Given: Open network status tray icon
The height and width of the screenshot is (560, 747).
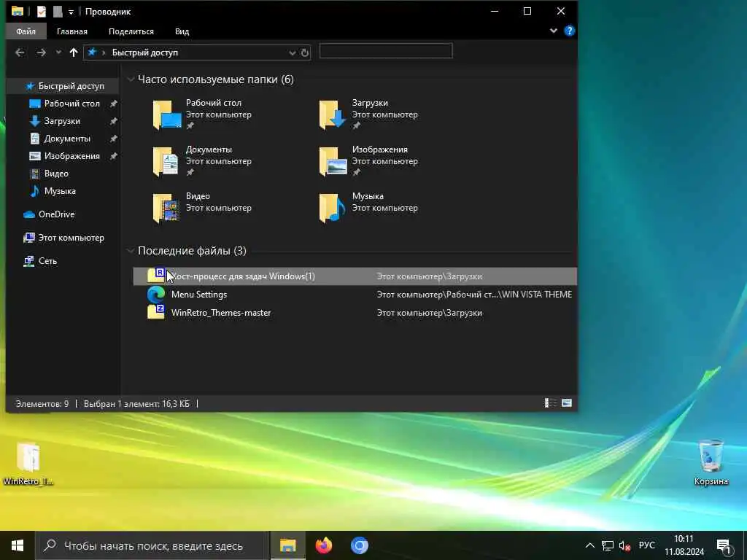Looking at the screenshot, I should click(x=608, y=545).
